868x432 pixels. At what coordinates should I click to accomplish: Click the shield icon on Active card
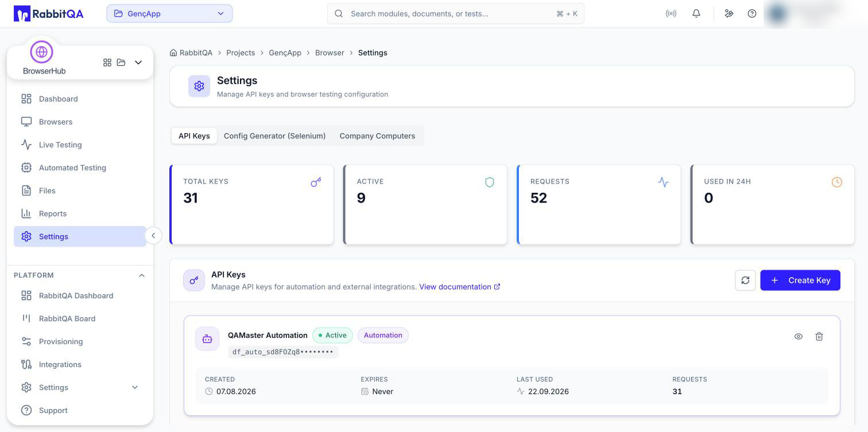pos(490,182)
